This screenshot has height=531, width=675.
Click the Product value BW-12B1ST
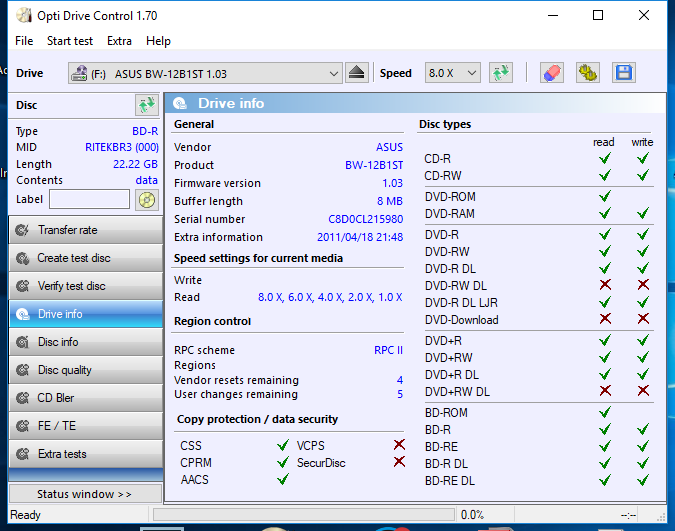[x=374, y=165]
